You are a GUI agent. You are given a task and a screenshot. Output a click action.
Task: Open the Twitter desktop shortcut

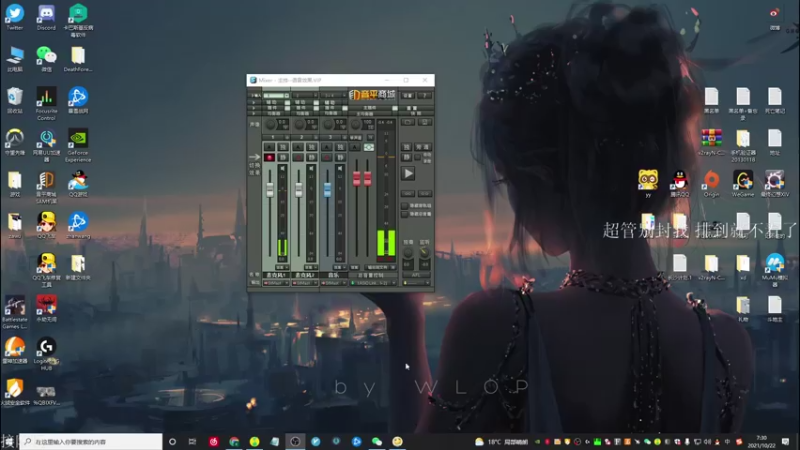point(15,17)
